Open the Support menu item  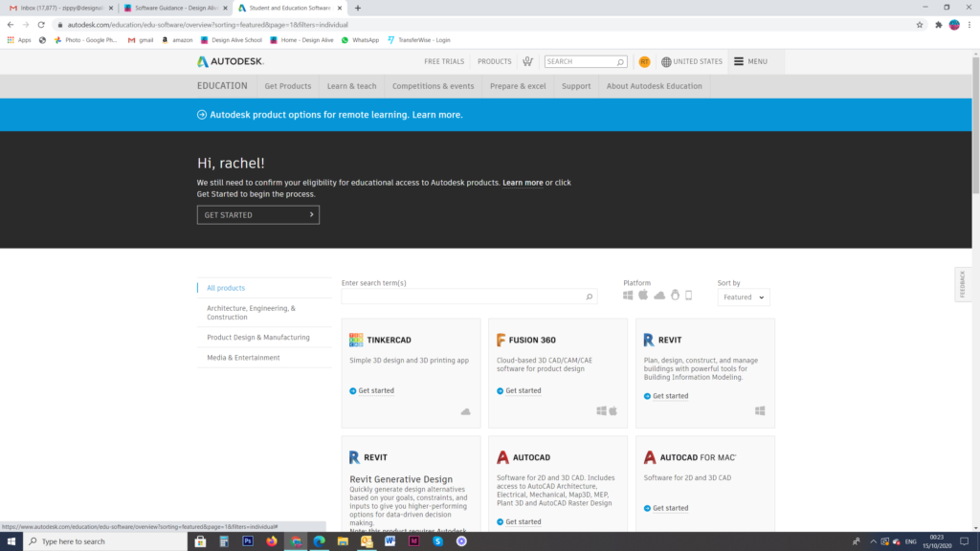click(575, 86)
